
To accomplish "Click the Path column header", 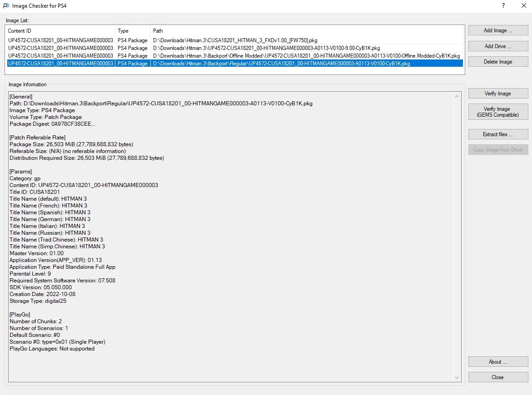I will pyautogui.click(x=306, y=31).
